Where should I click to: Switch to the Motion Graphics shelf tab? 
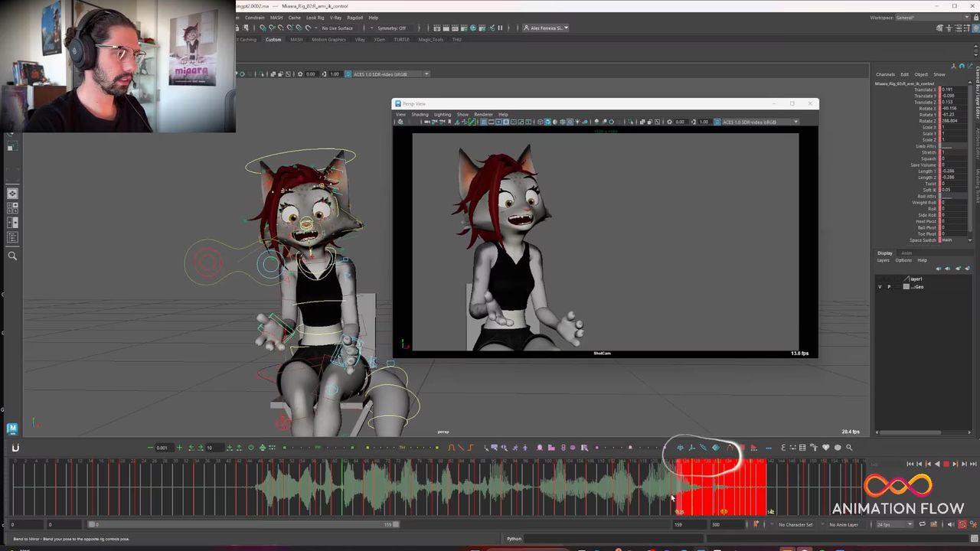pos(328,40)
